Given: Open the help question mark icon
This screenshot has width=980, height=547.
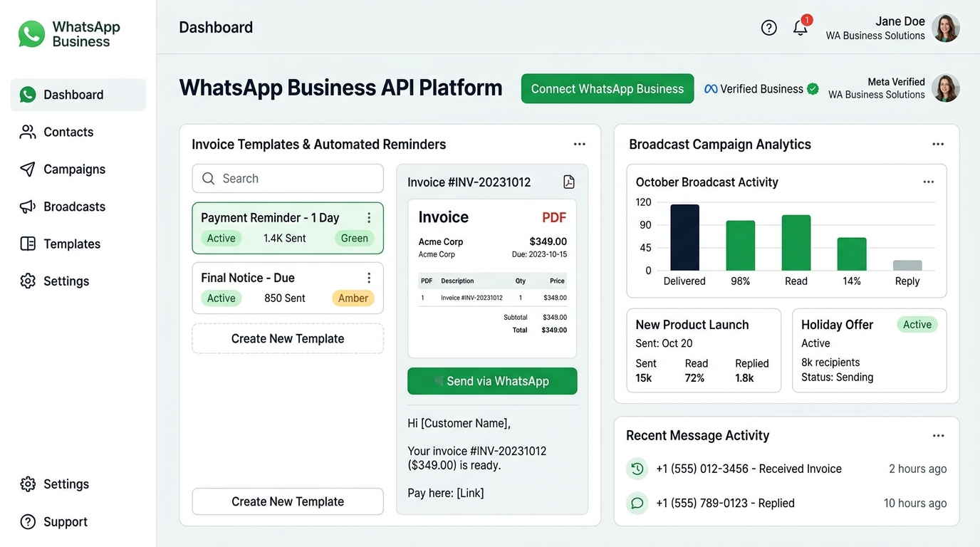Looking at the screenshot, I should [768, 28].
